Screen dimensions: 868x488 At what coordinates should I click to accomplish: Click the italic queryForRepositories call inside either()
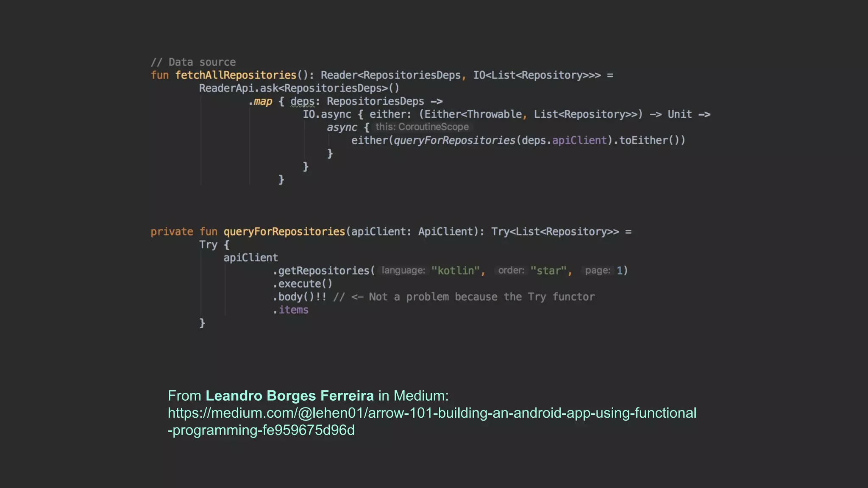455,141
